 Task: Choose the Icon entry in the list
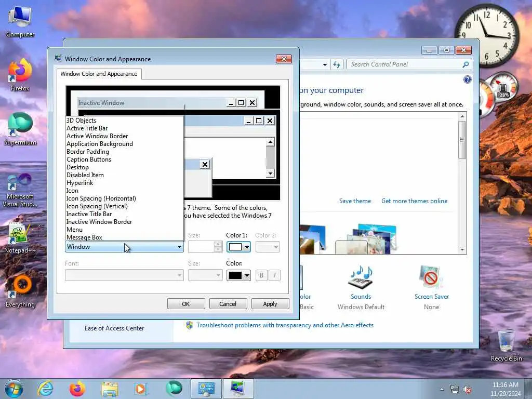click(x=124, y=191)
